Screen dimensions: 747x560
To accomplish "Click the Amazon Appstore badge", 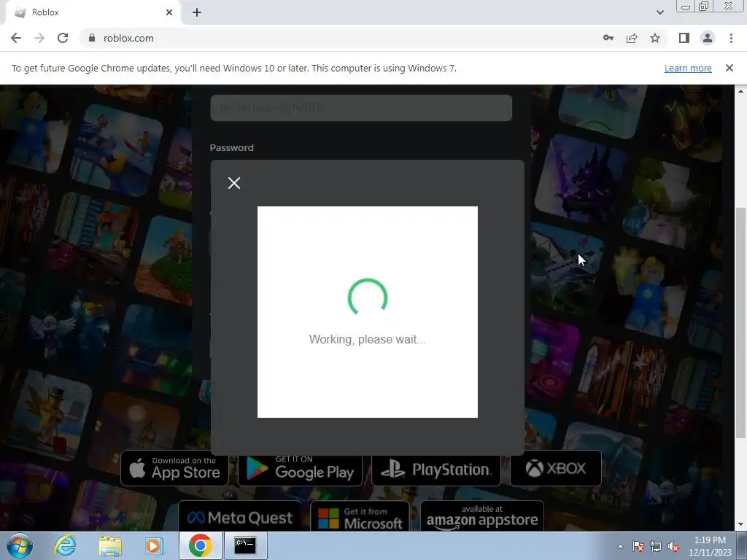I will tap(482, 517).
